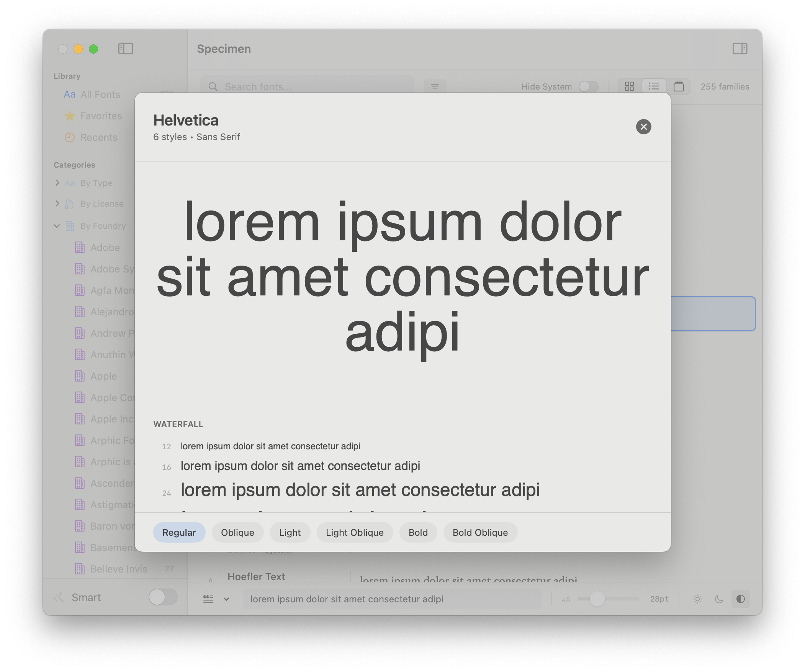The height and width of the screenshot is (672, 805).
Task: Collapse the By Foundry category
Action: [57, 226]
